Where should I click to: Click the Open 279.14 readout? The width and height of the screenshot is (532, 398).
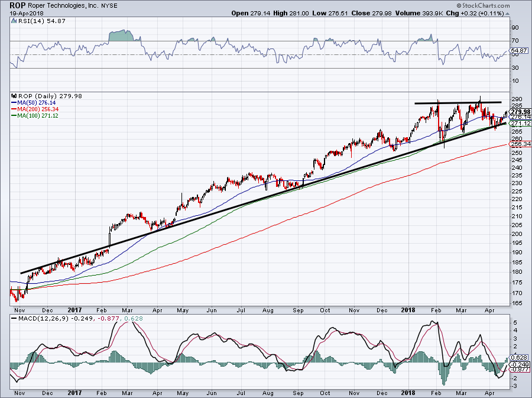[251, 13]
